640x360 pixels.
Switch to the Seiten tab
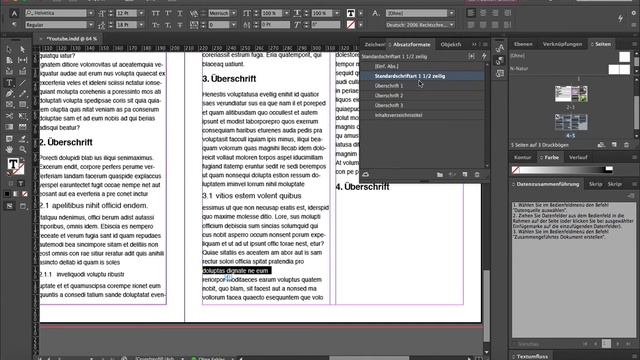pyautogui.click(x=603, y=44)
